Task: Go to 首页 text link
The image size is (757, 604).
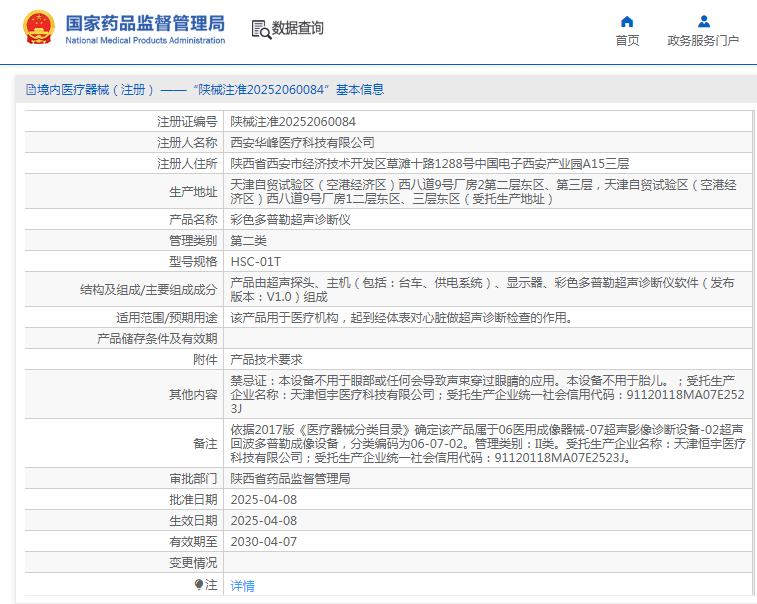Action: point(627,41)
